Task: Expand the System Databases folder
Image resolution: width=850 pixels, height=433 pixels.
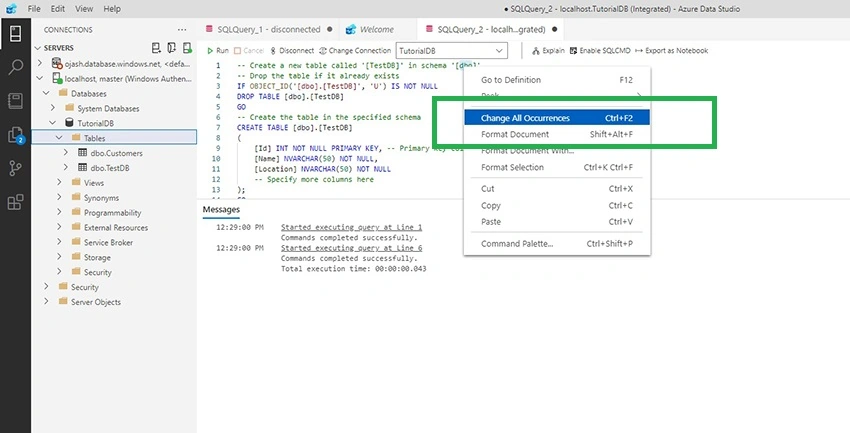Action: point(53,108)
